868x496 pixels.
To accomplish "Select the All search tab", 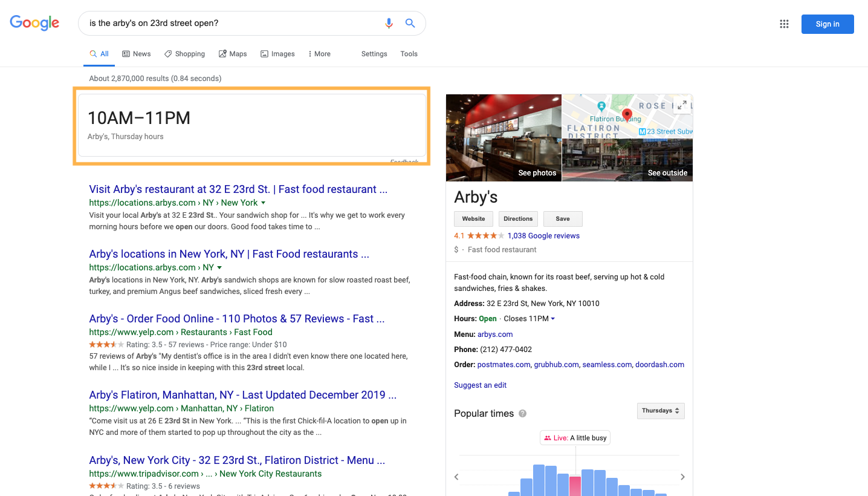I will click(99, 54).
